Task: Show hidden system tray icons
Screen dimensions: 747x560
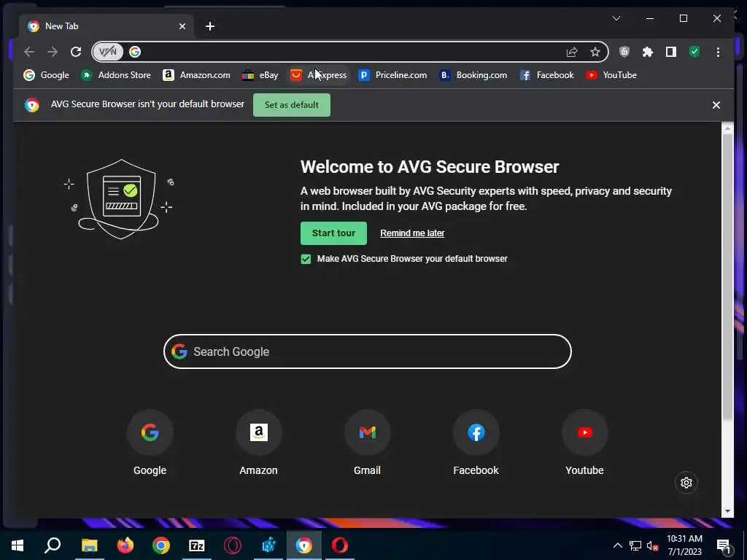Action: coord(617,545)
